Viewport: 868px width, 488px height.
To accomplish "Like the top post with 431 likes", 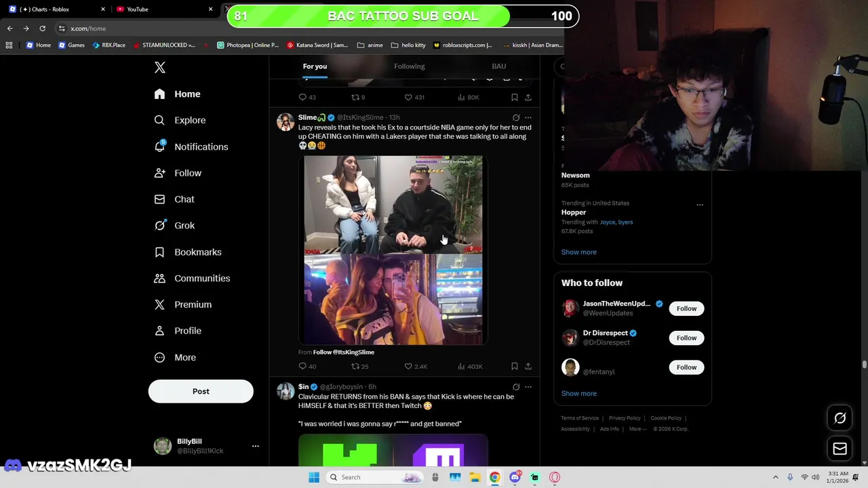I will coord(414,97).
